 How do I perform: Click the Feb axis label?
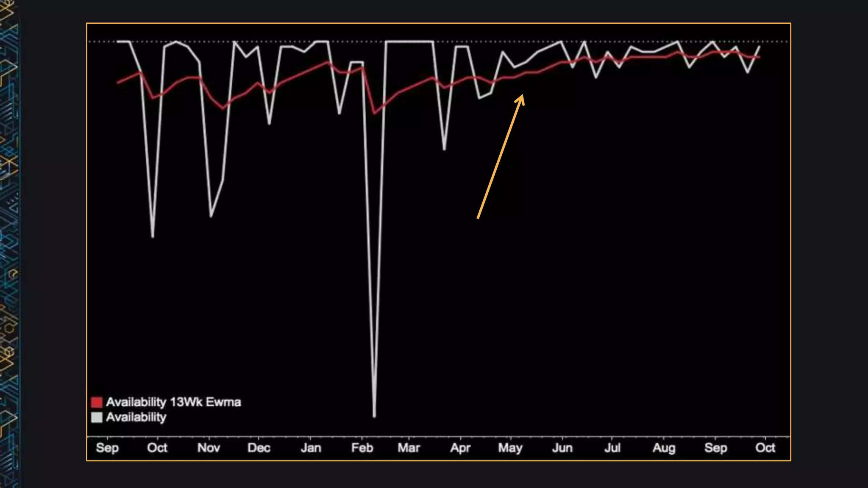[x=362, y=448]
